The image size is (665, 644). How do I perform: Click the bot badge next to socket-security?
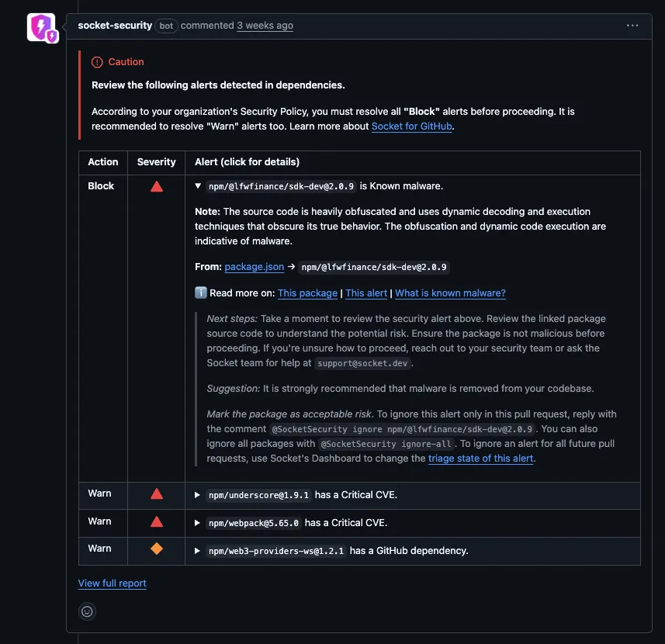166,26
